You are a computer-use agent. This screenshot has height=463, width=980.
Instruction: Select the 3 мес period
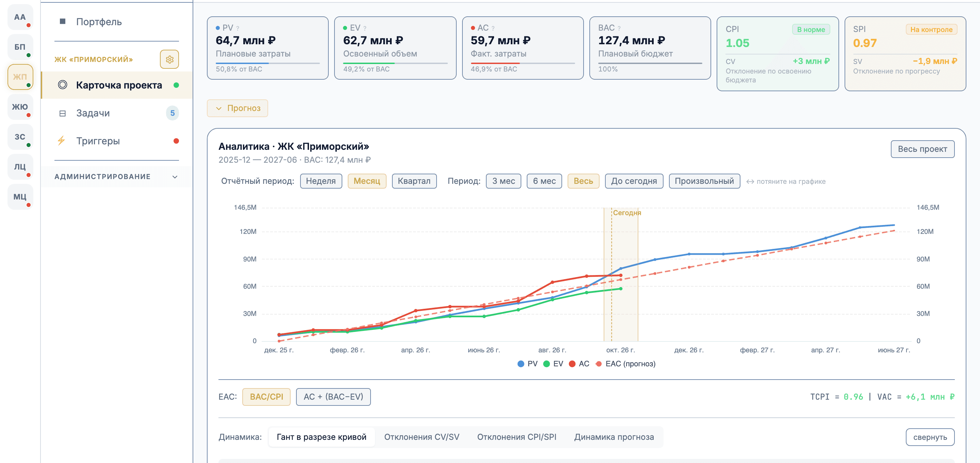point(503,181)
